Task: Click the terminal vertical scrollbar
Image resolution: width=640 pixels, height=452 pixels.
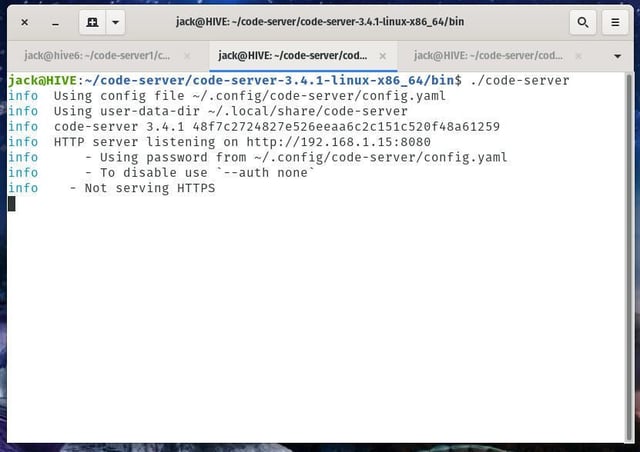Action: click(629, 257)
